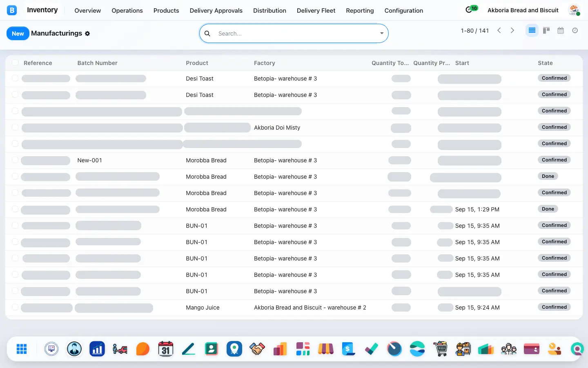Image resolution: width=588 pixels, height=368 pixels.
Task: Open the Inventory app logo icon
Action: coord(12,10)
